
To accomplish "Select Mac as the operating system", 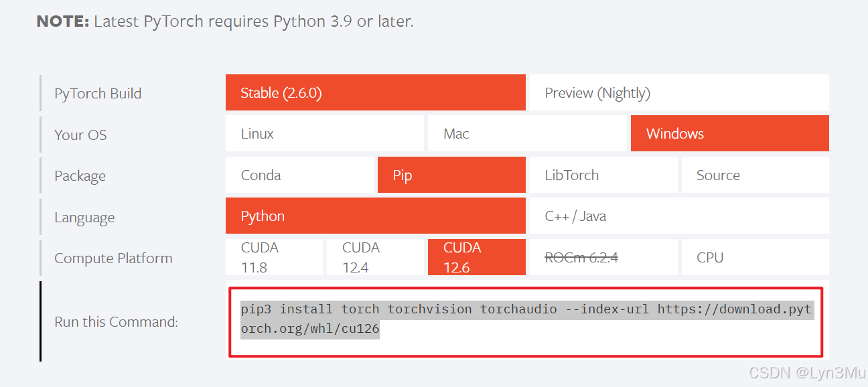I will (x=526, y=133).
